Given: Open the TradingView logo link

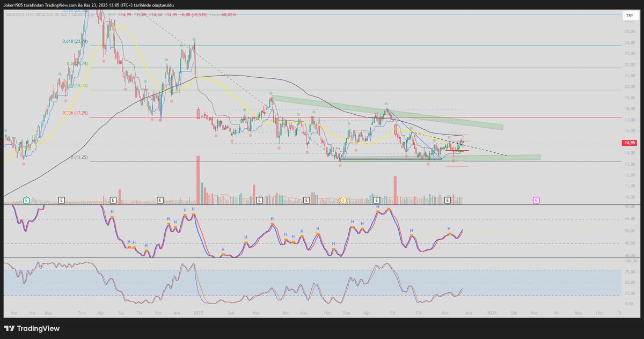Looking at the screenshot, I should coord(32,328).
